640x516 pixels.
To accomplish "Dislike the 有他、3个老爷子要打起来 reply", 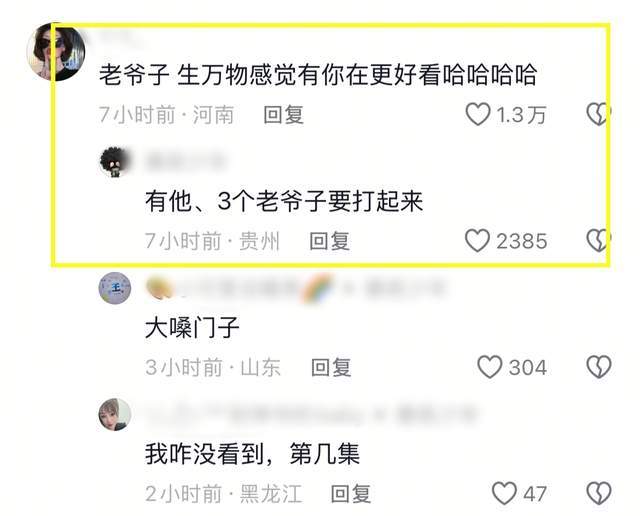I will (599, 240).
